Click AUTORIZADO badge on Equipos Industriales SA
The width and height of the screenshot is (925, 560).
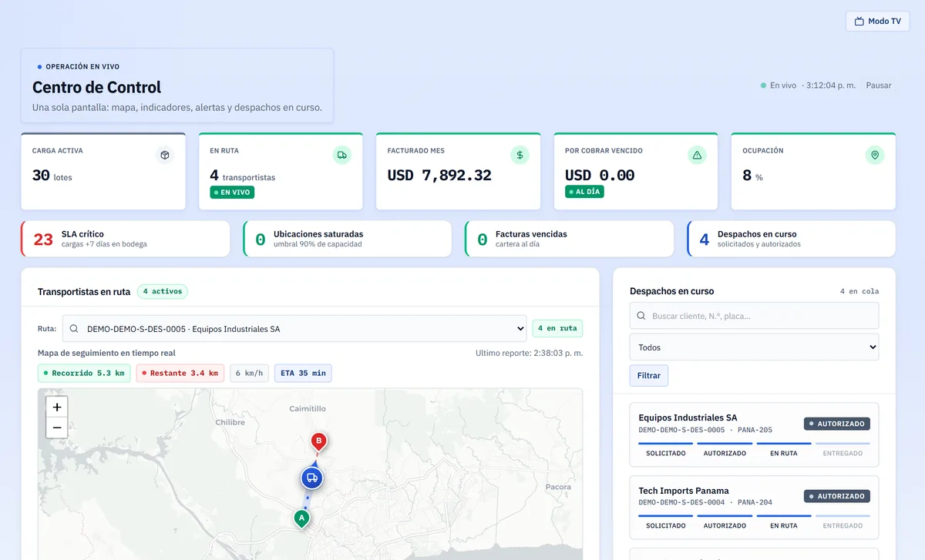837,424
